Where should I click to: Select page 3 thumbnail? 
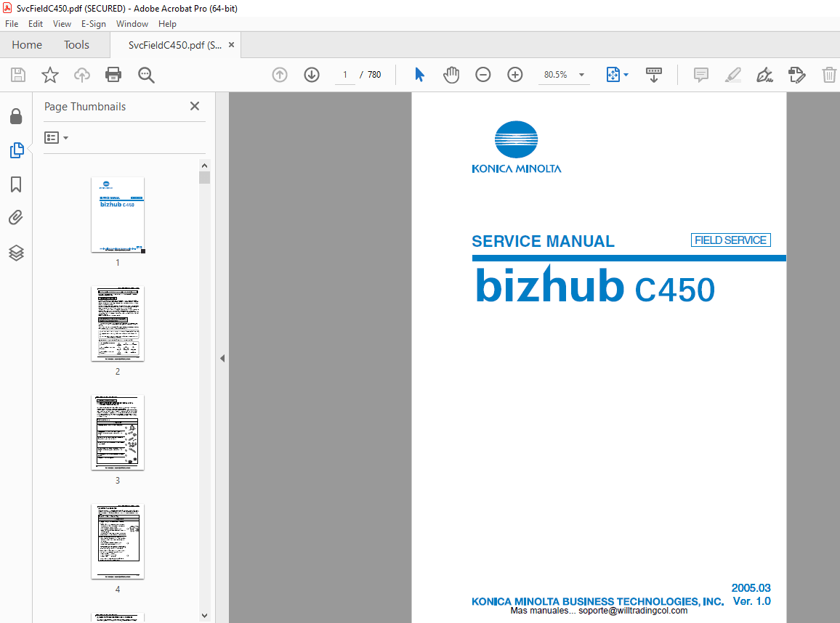pos(118,433)
